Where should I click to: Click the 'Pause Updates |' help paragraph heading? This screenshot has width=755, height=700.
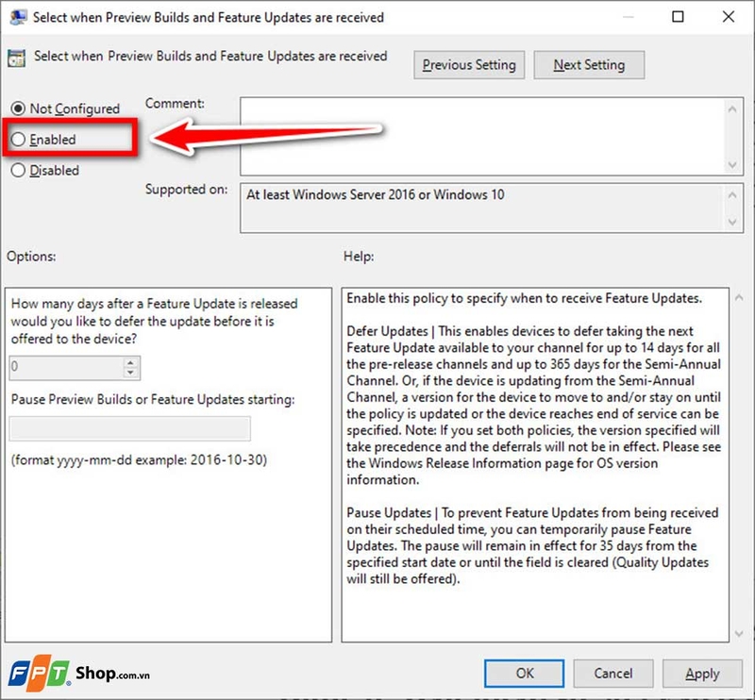coord(392,512)
